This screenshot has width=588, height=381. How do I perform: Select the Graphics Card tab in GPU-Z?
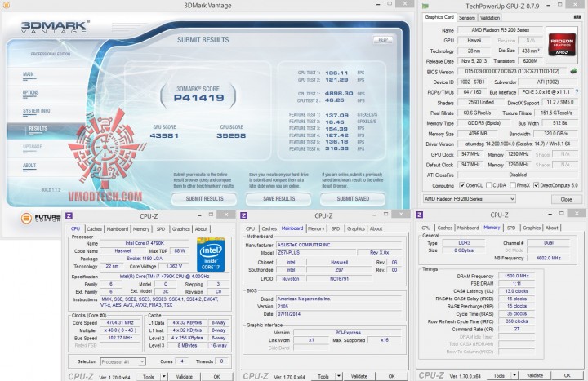tap(439, 17)
